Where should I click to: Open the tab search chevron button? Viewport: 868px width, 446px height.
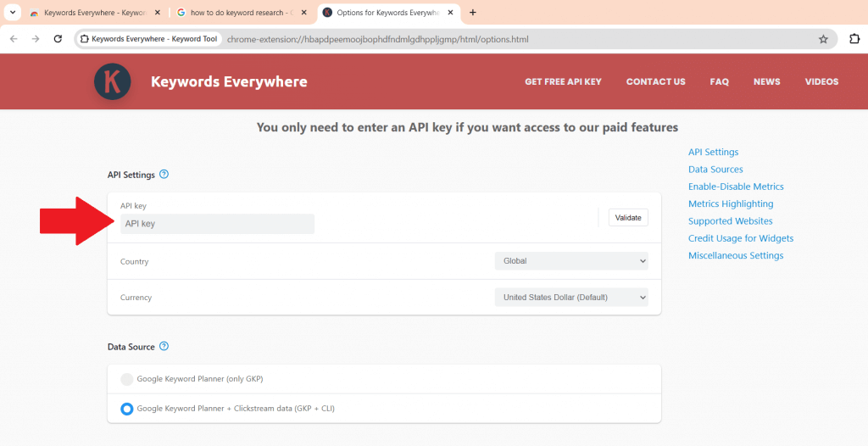[12, 12]
